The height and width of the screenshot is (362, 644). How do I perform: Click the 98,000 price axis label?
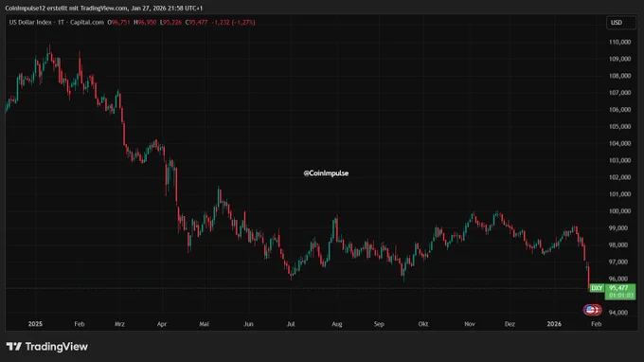[618, 244]
